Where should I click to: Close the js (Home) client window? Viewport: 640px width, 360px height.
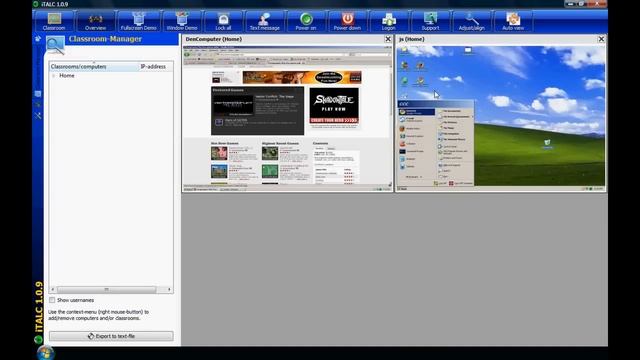tap(601, 39)
